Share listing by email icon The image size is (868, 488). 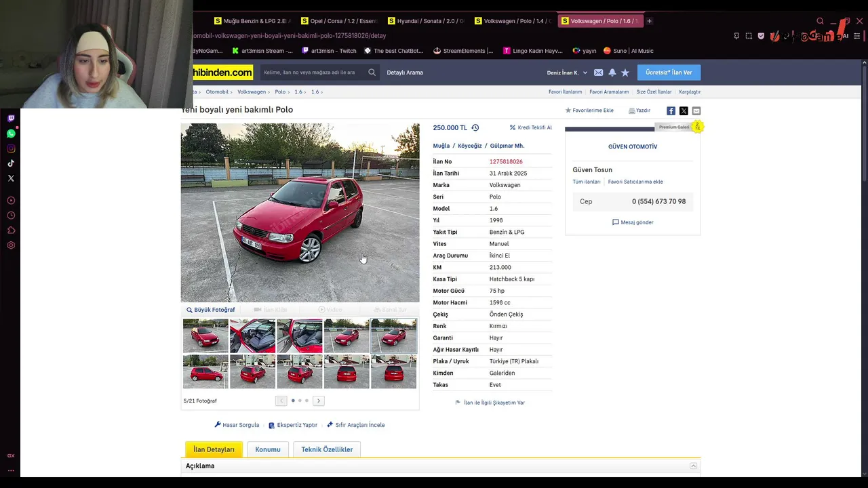tap(696, 110)
